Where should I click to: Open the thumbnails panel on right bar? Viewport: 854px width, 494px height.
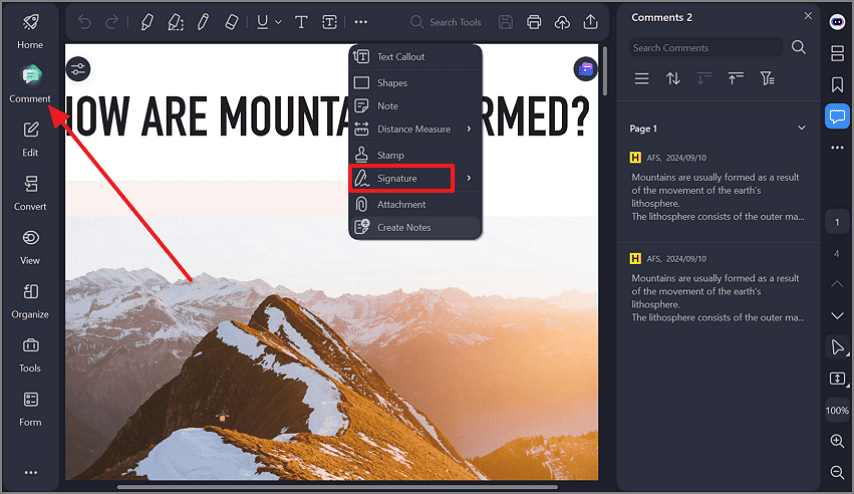click(837, 53)
